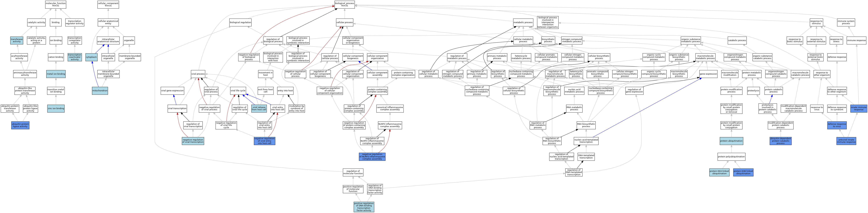The width and height of the screenshot is (868, 213).
Task: Click the 'cation binding' node
Action: 56,57
